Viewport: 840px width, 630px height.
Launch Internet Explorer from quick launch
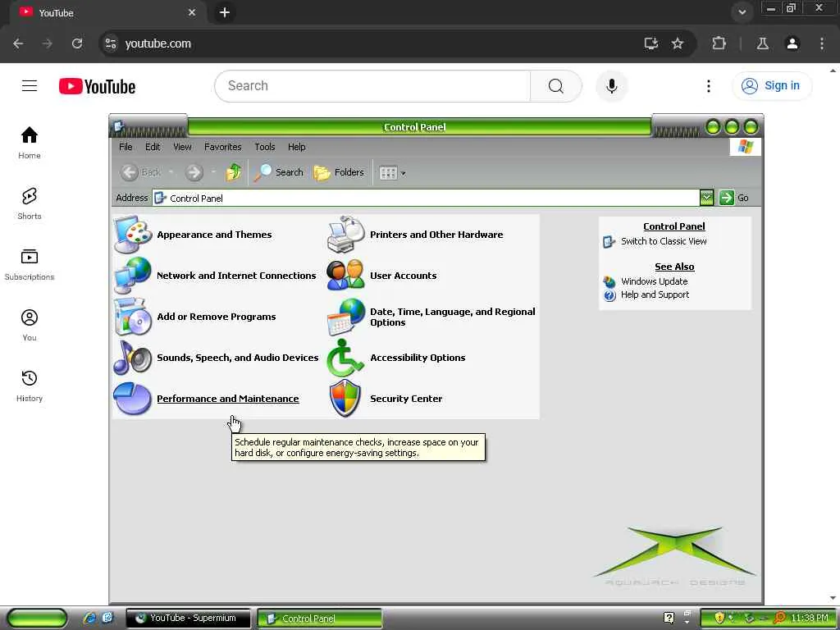coord(89,618)
